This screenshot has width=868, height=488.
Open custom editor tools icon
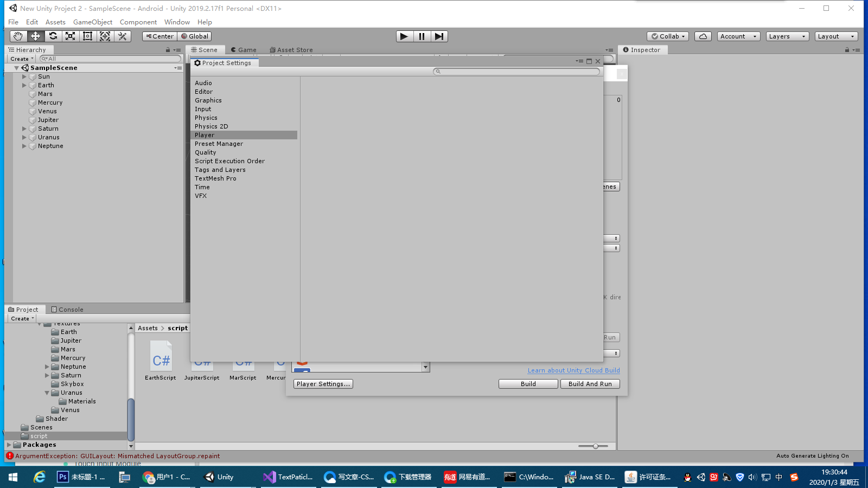pos(123,36)
